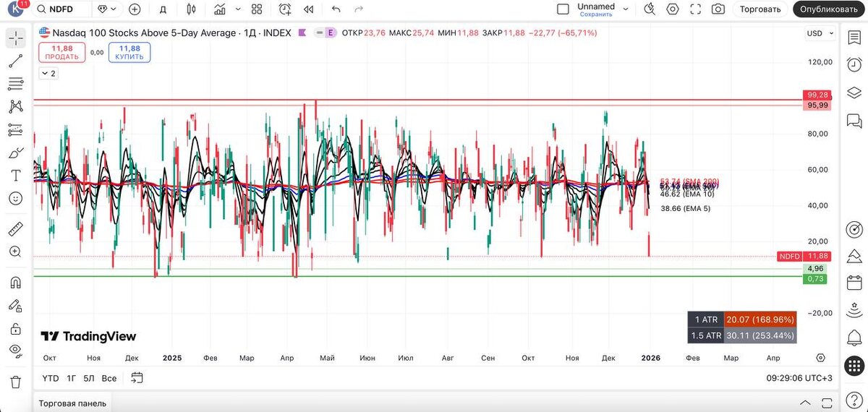The image size is (868, 412).
Task: Open the target radar icon in the right sidebar
Action: [854, 230]
